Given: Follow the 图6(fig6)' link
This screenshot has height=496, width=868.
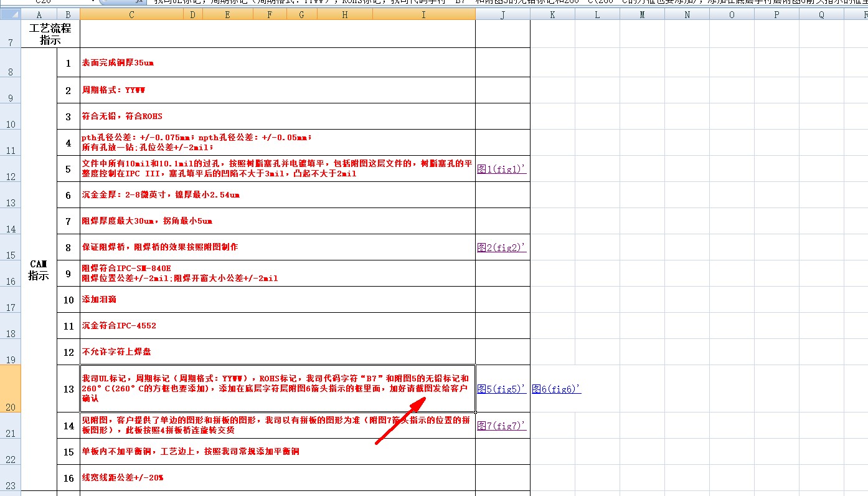Looking at the screenshot, I should point(556,389).
